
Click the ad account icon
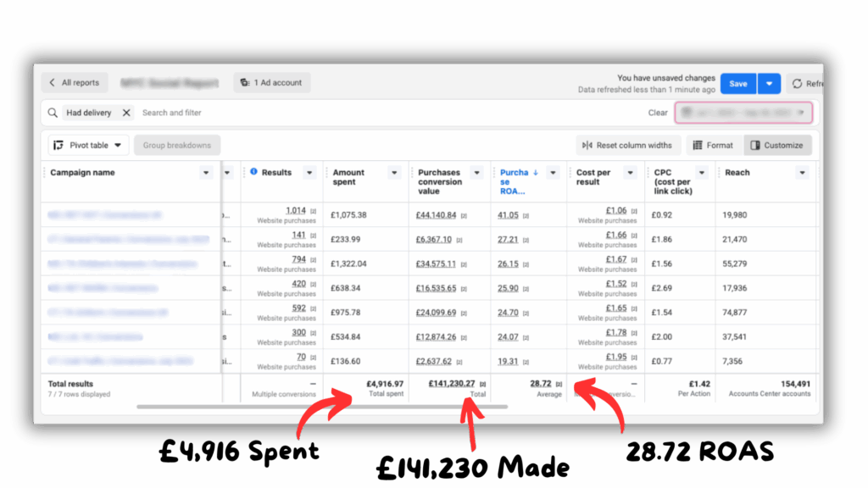tap(245, 82)
